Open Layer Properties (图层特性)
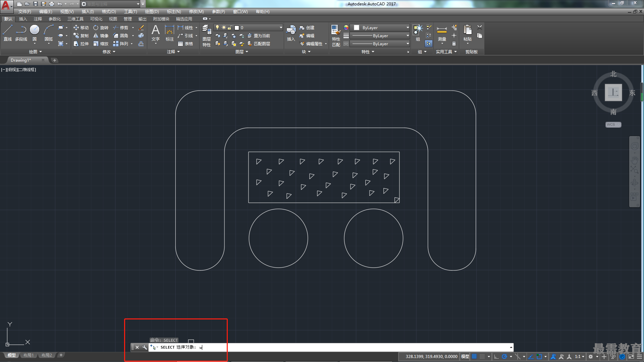 pos(207,35)
